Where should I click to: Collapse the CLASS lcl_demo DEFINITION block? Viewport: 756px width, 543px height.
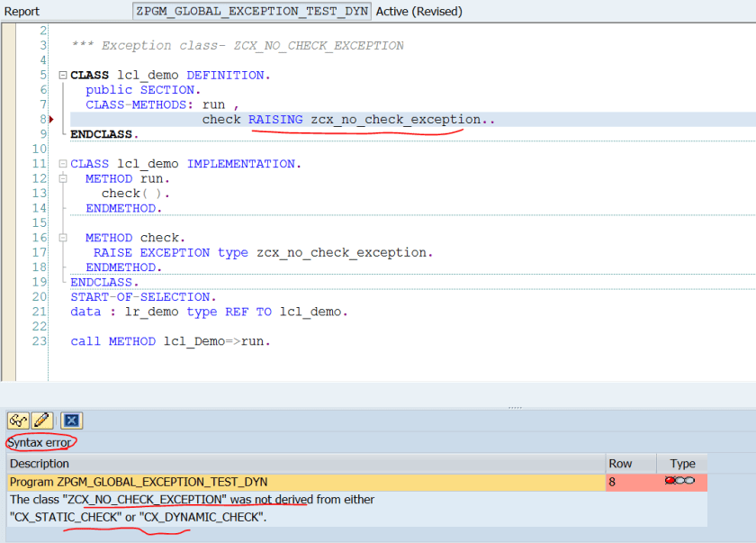pos(62,76)
